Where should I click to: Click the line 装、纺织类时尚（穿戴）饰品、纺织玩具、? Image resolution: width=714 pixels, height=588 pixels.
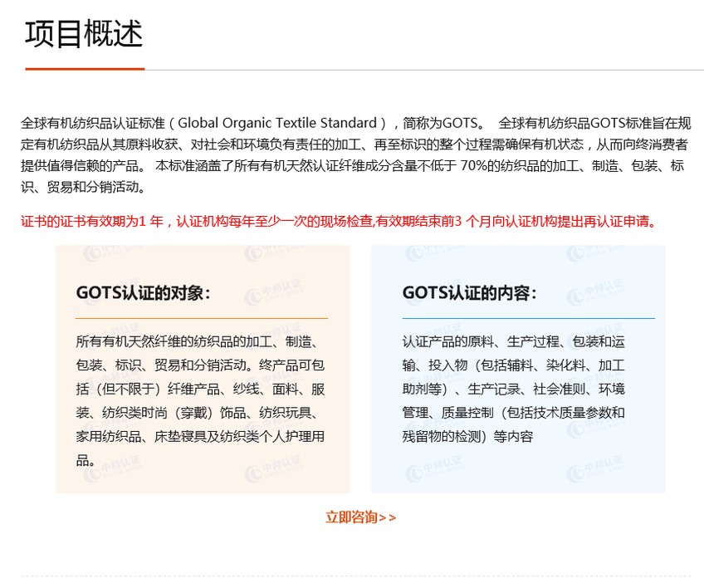tap(197, 413)
